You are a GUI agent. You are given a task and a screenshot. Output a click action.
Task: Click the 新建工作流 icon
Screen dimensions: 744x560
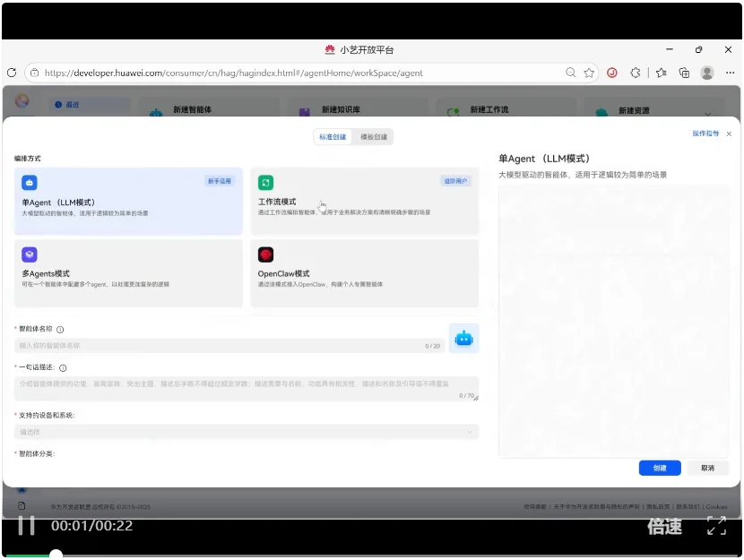tap(451, 108)
